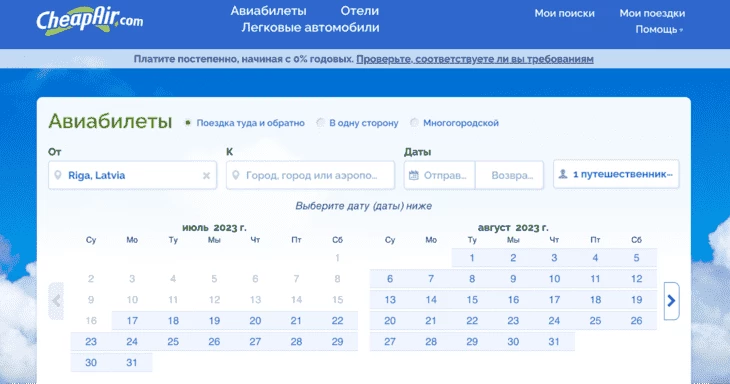This screenshot has height=384, width=730.
Task: Open the Отели tab
Action: pyautogui.click(x=359, y=11)
